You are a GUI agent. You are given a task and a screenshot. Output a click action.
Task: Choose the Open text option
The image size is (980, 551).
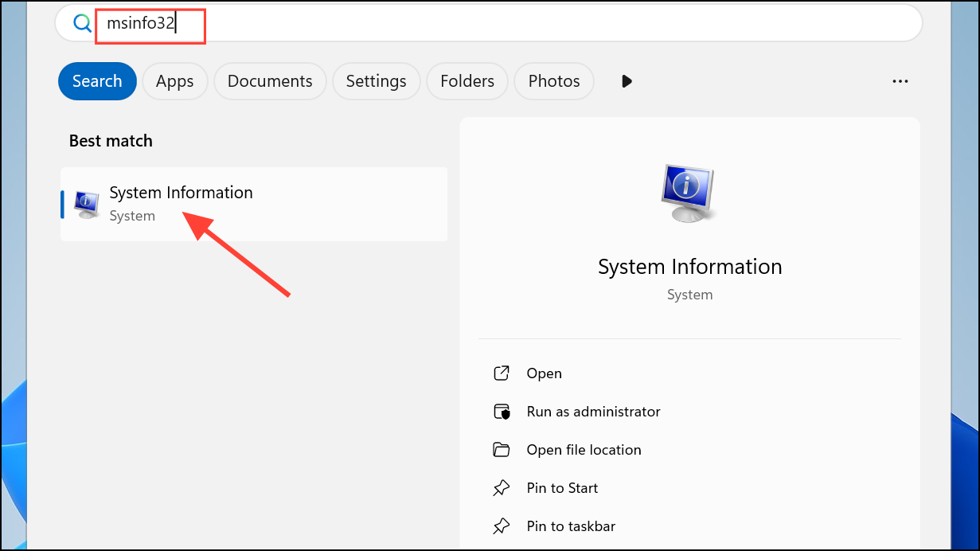coord(545,373)
